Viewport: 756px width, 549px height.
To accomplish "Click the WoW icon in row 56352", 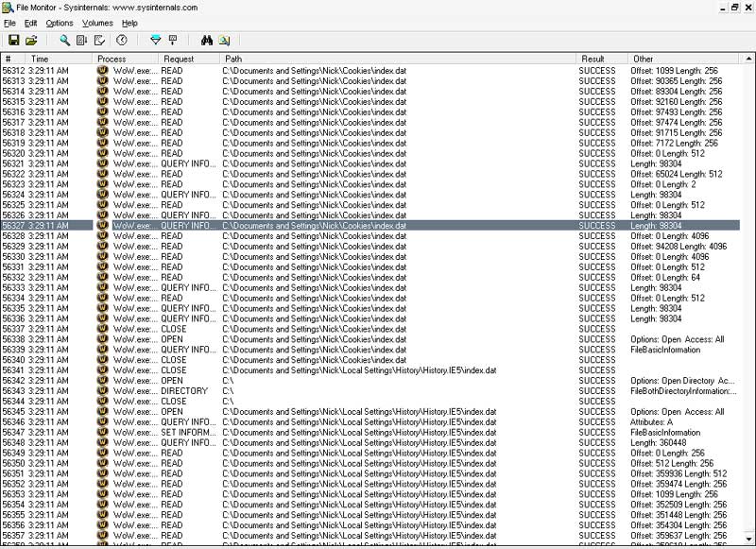I will (x=102, y=484).
